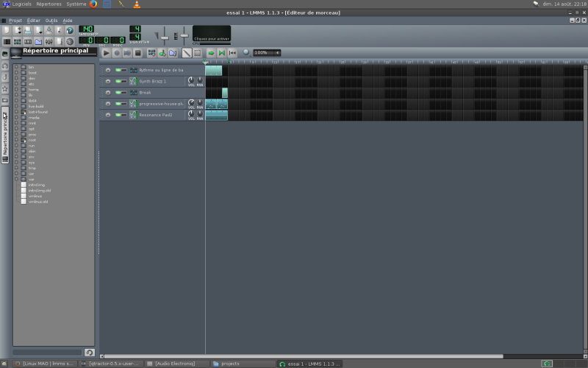The width and height of the screenshot is (588, 368).
Task: Open the Éditer menu
Action: (33, 21)
